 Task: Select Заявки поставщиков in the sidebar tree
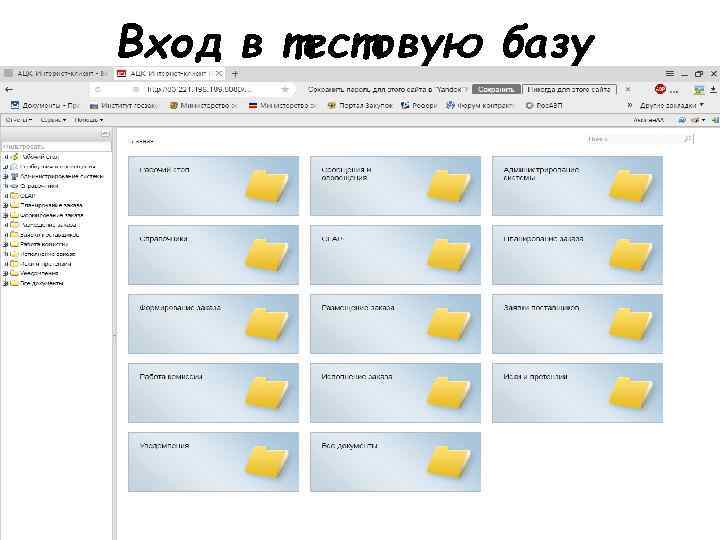point(50,235)
